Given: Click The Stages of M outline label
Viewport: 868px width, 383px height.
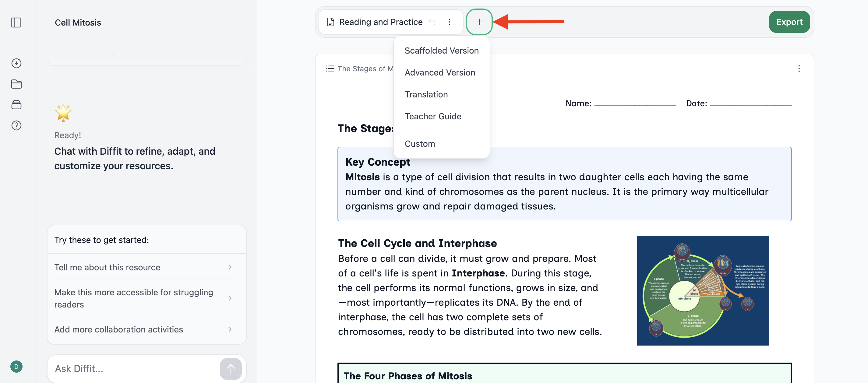Looking at the screenshot, I should (x=365, y=69).
